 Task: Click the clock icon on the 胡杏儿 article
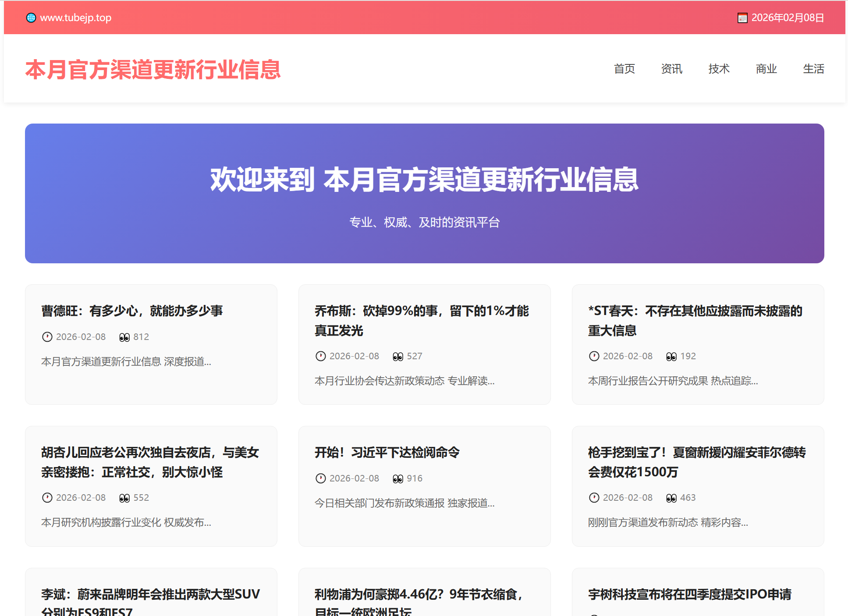[x=47, y=498]
